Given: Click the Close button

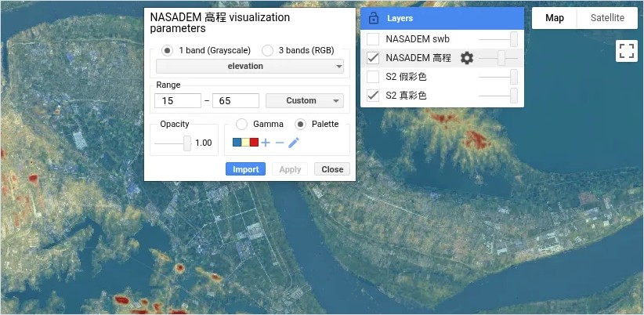Looking at the screenshot, I should (x=332, y=169).
